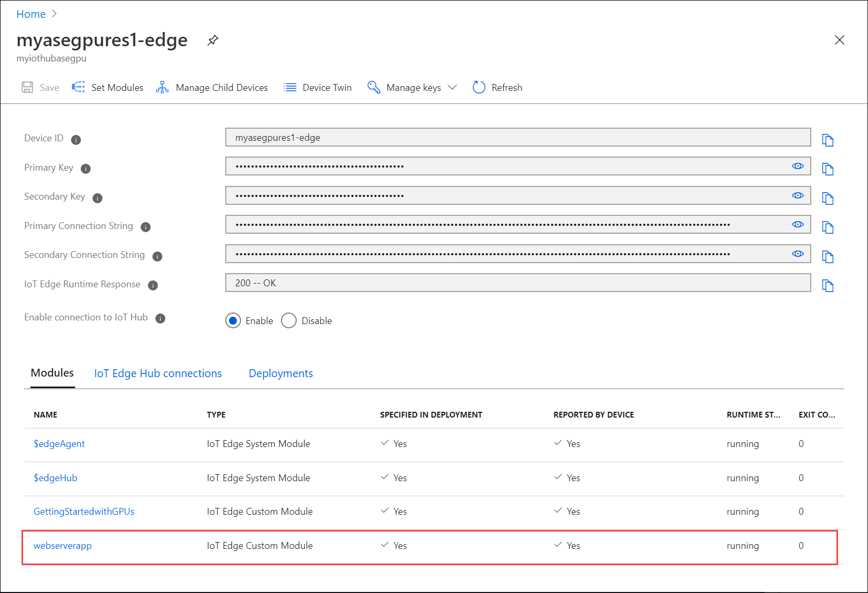Screen dimensions: 868x593
Task: Copy the IoT Edge Runtime Response
Action: 828,285
